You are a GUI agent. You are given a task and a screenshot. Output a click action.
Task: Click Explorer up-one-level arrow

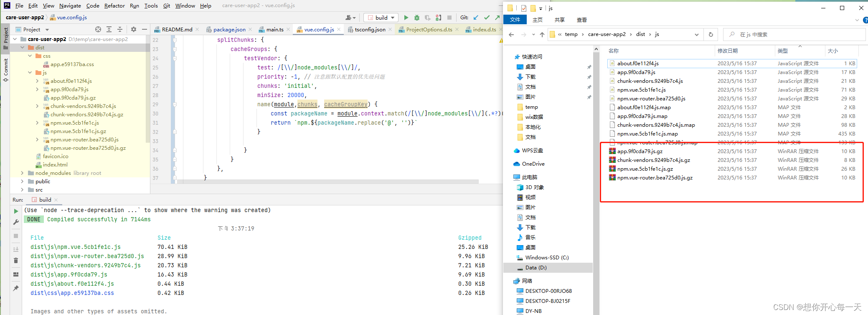(x=542, y=34)
